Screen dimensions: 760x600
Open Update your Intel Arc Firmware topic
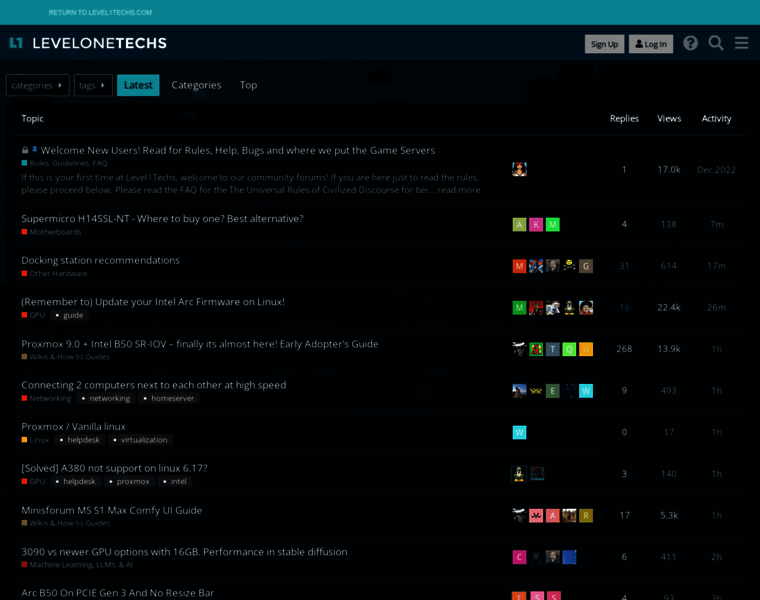(x=153, y=302)
